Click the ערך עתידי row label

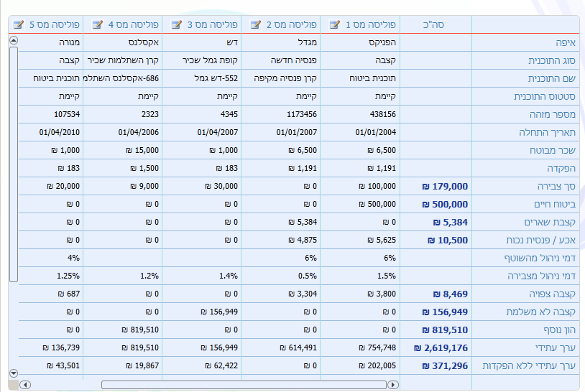tap(555, 347)
